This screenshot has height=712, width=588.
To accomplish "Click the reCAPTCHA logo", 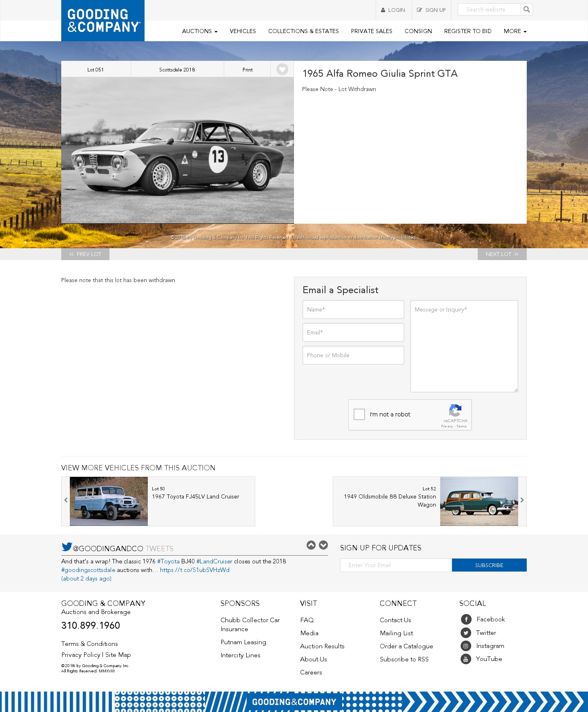I will 455,410.
